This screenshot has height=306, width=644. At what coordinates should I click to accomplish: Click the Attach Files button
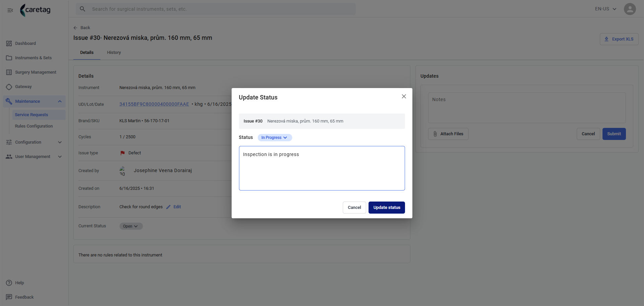coord(448,134)
